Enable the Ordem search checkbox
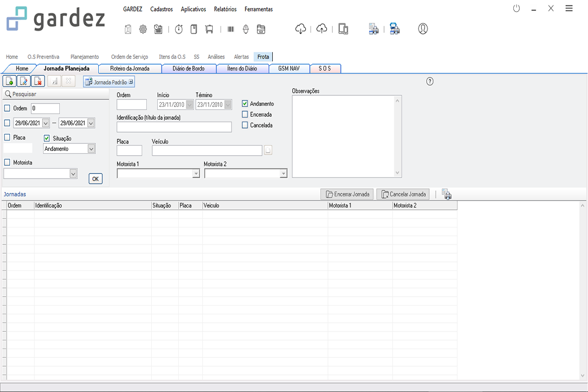This screenshot has width=588, height=392. (7, 108)
